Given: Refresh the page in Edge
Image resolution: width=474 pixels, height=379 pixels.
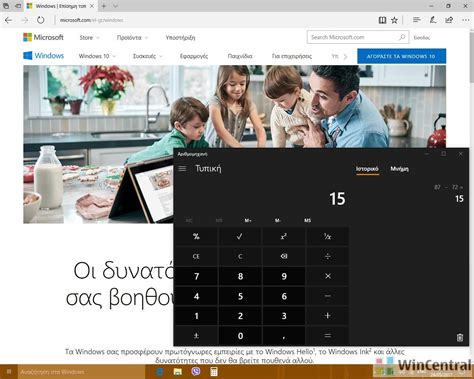Looking at the screenshot, I should [x=41, y=20].
